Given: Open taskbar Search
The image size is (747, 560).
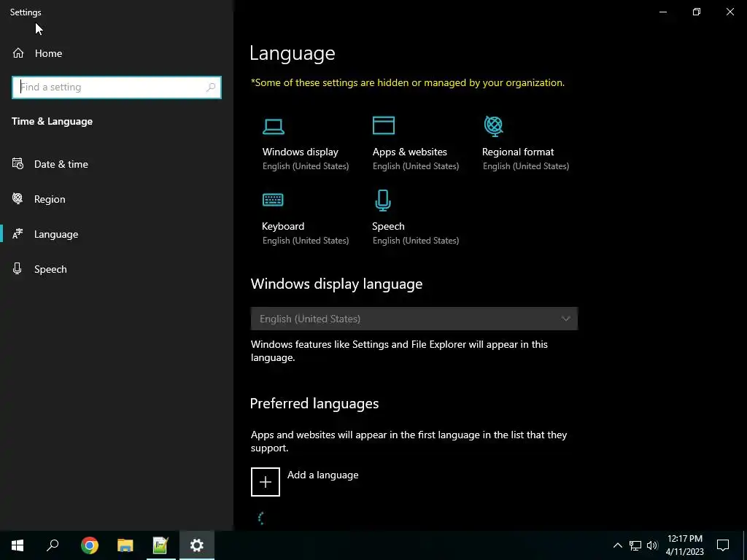Looking at the screenshot, I should 53,545.
